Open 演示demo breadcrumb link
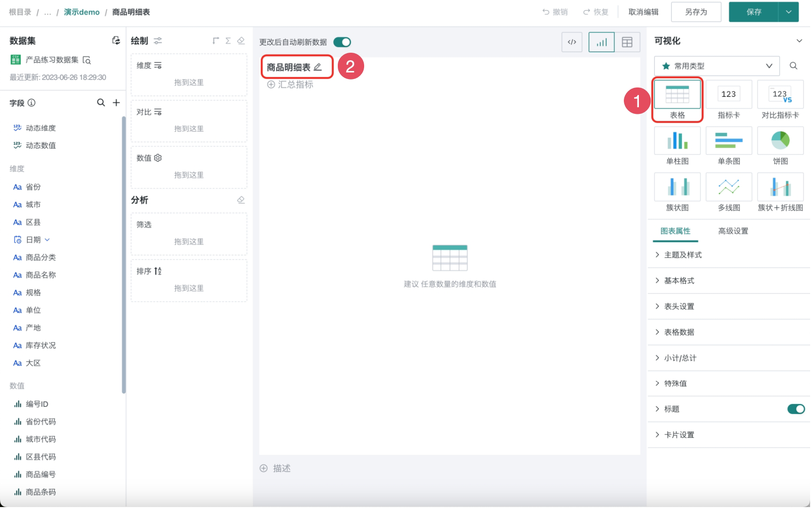 coord(82,12)
